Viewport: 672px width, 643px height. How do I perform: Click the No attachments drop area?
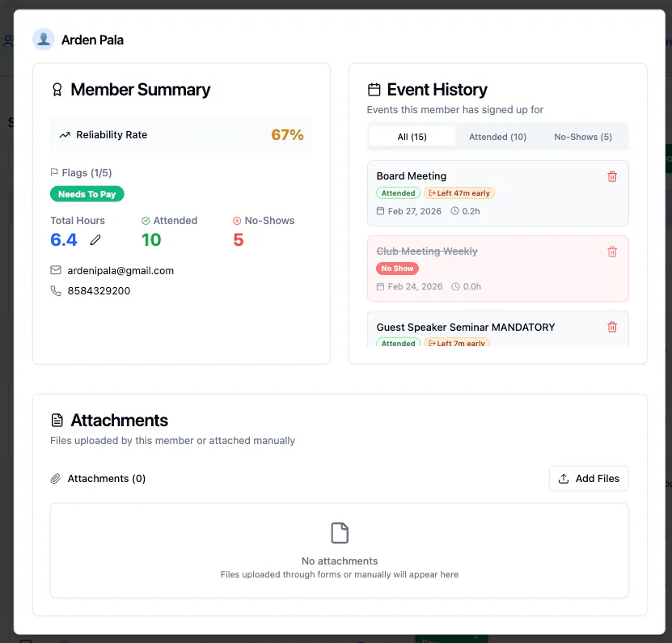pos(340,551)
